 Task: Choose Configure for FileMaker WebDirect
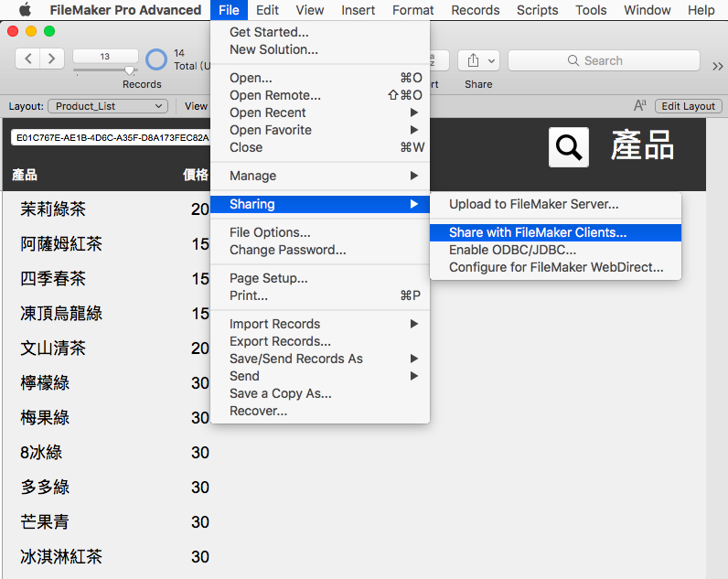click(x=555, y=267)
